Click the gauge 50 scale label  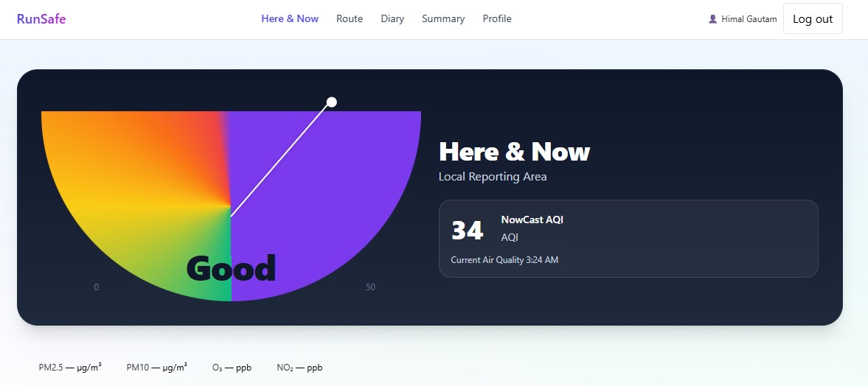[370, 287]
